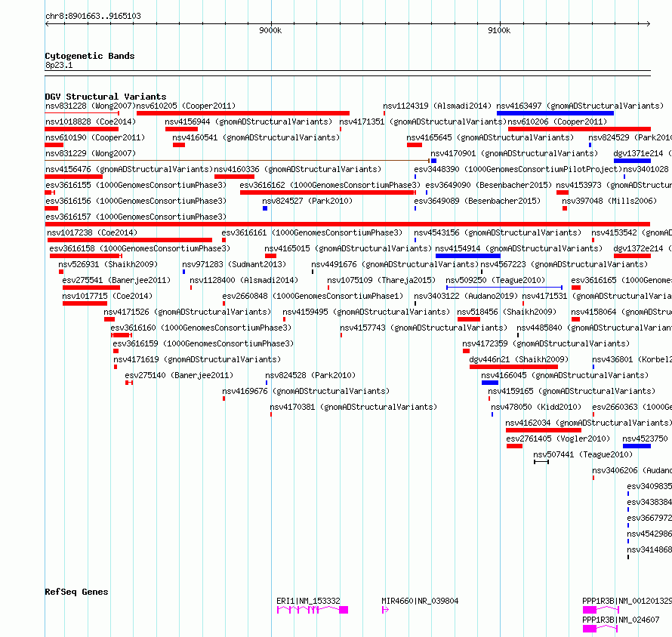Click the RefSeq Genes track heading

(x=76, y=592)
